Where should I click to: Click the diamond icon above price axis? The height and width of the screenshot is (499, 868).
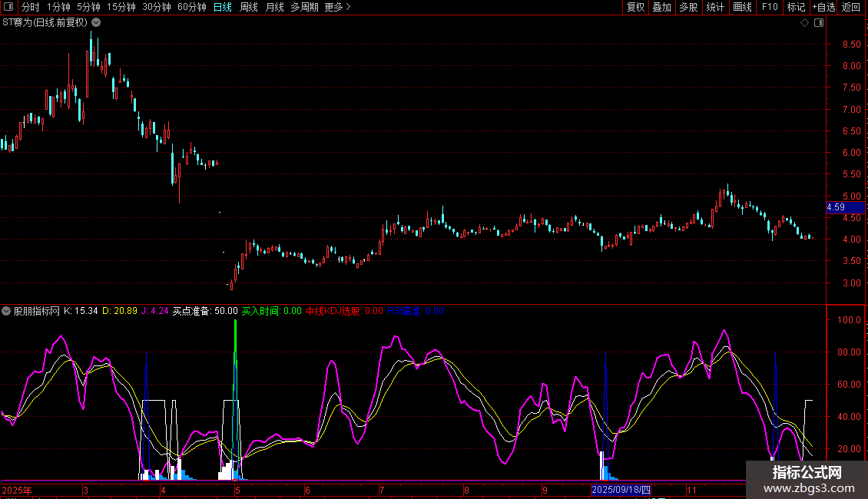[803, 23]
